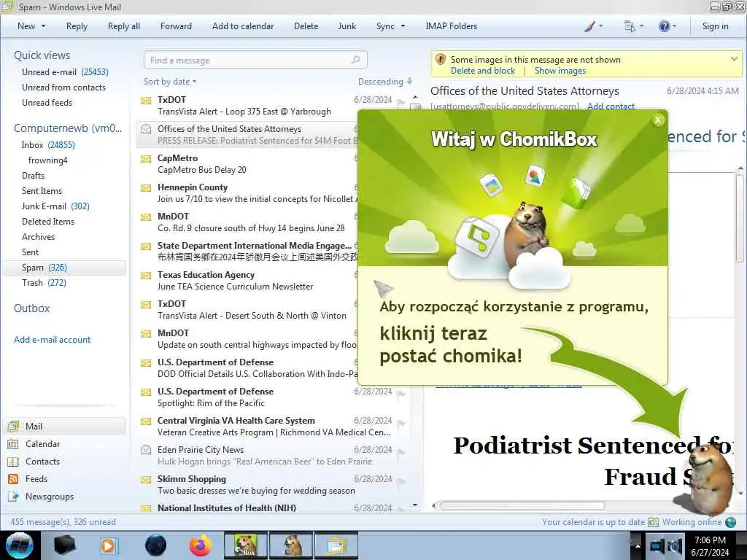
Task: Click the Show images link
Action: click(560, 71)
